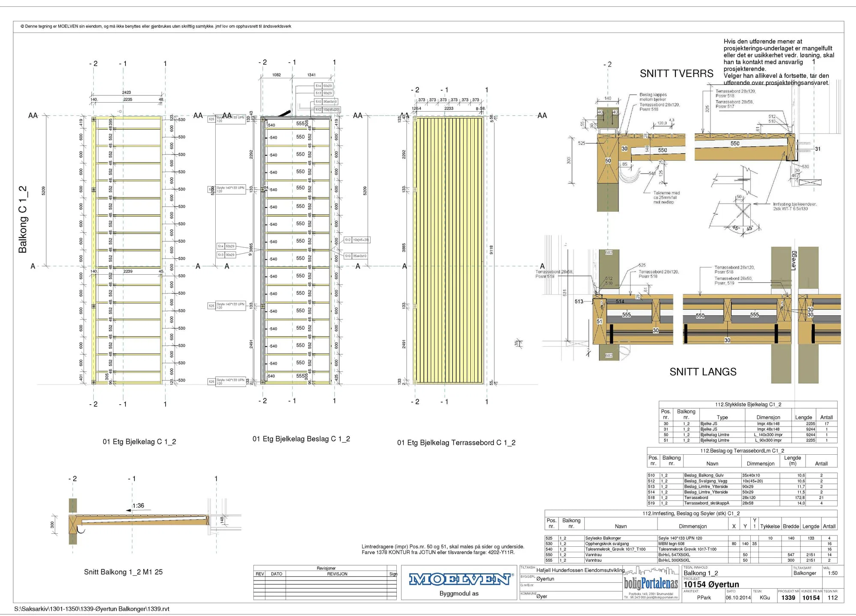Click the "1082" dimension above the Beslag plan
Image resolution: width=856 pixels, height=616 pixels.
(x=276, y=75)
